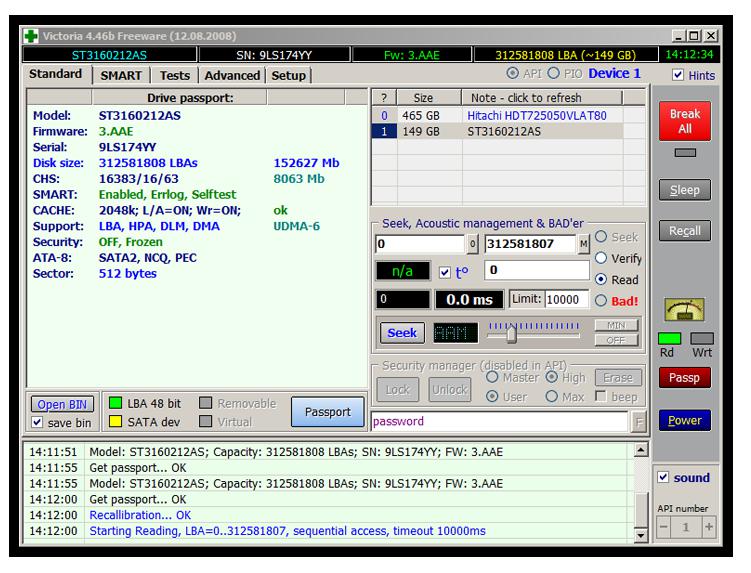751x573 pixels.
Task: Click the Fw: 3.AAE header field
Action: [x=412, y=55]
